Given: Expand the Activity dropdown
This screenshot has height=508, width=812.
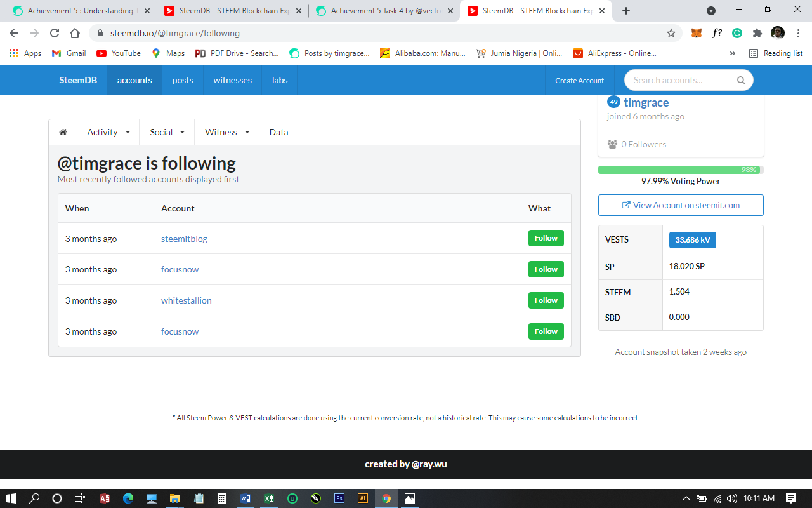Looking at the screenshot, I should coord(108,132).
